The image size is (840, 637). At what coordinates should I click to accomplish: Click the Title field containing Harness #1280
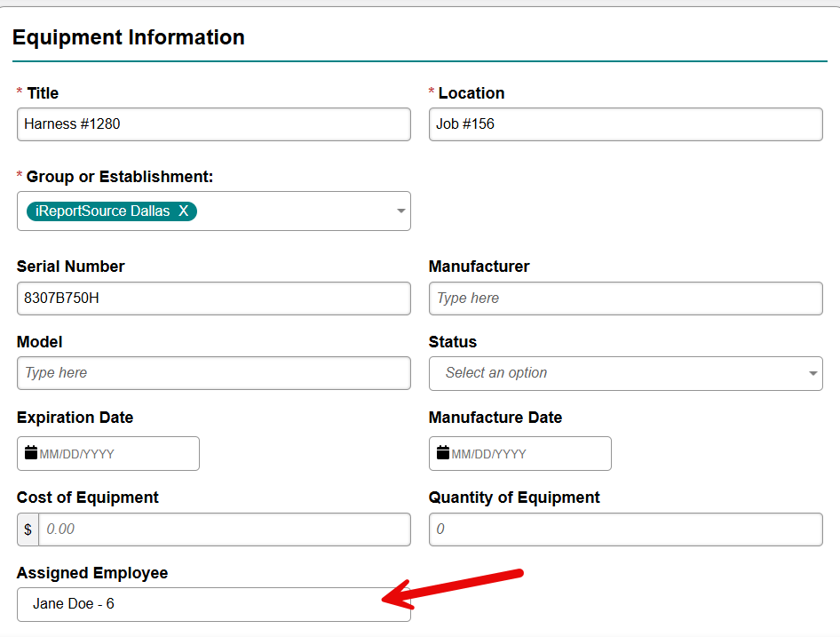tap(214, 124)
